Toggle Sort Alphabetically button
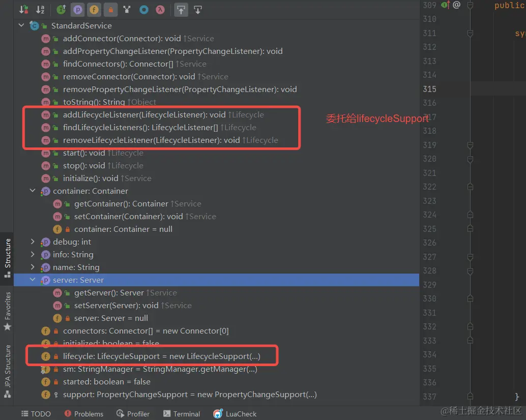The image size is (526, 420). tap(40, 10)
